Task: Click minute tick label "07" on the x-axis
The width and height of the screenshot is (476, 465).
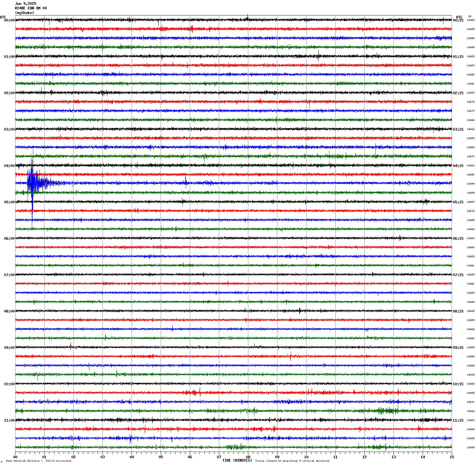Action: click(x=219, y=457)
